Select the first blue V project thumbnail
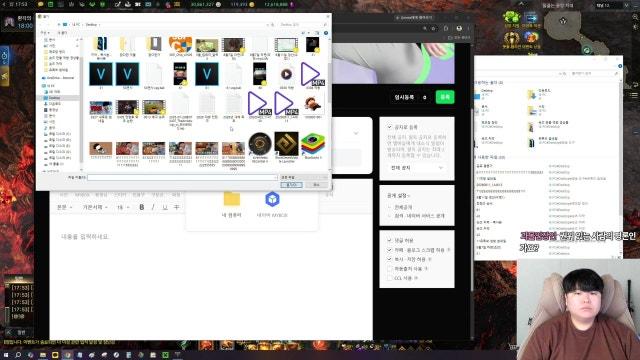The image size is (640, 360). [101, 74]
